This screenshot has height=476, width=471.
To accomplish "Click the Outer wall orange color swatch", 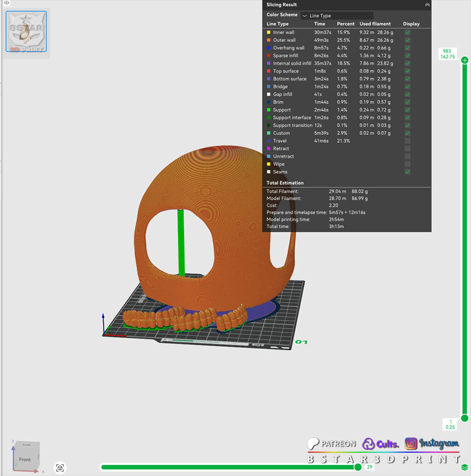I will pos(269,40).
